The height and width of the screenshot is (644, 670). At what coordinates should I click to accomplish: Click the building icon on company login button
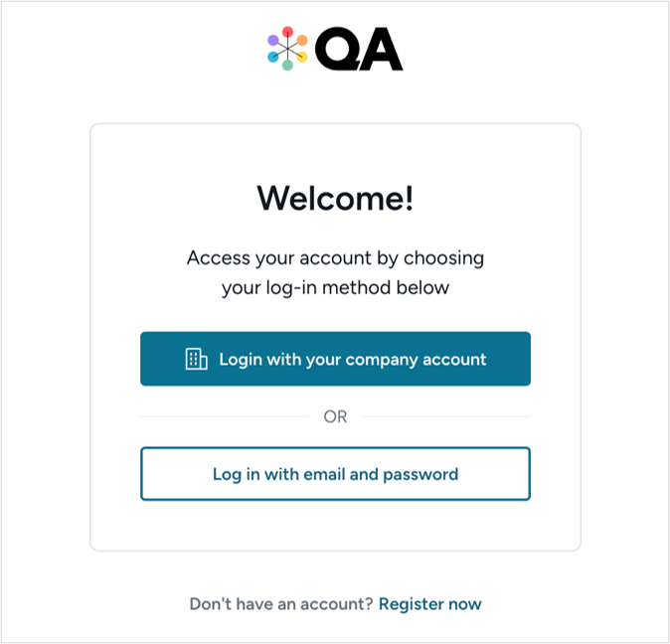(x=197, y=359)
